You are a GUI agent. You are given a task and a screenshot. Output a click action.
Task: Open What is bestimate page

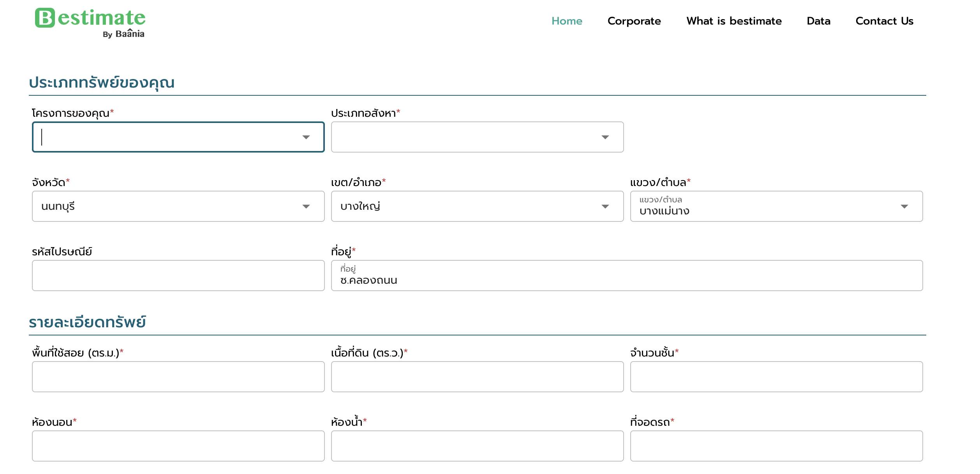click(734, 21)
